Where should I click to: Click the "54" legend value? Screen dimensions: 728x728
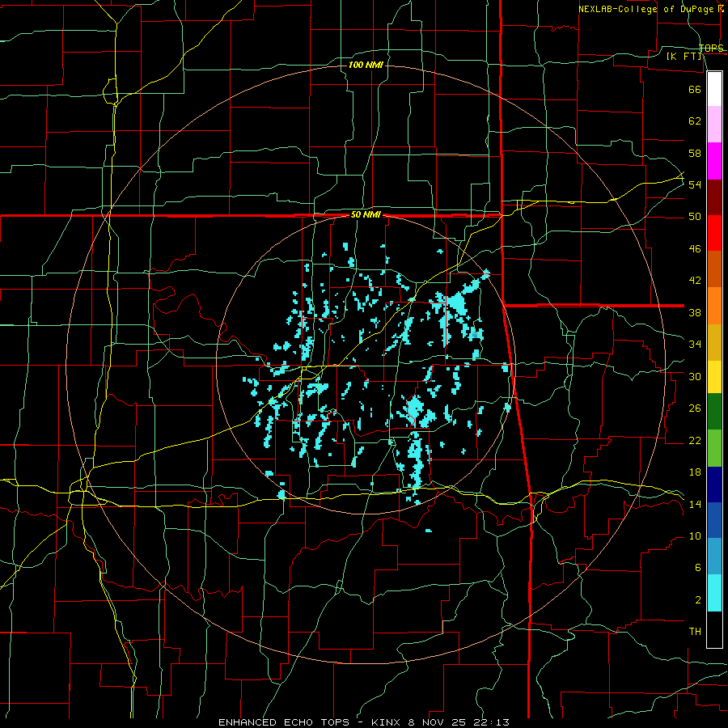695,184
